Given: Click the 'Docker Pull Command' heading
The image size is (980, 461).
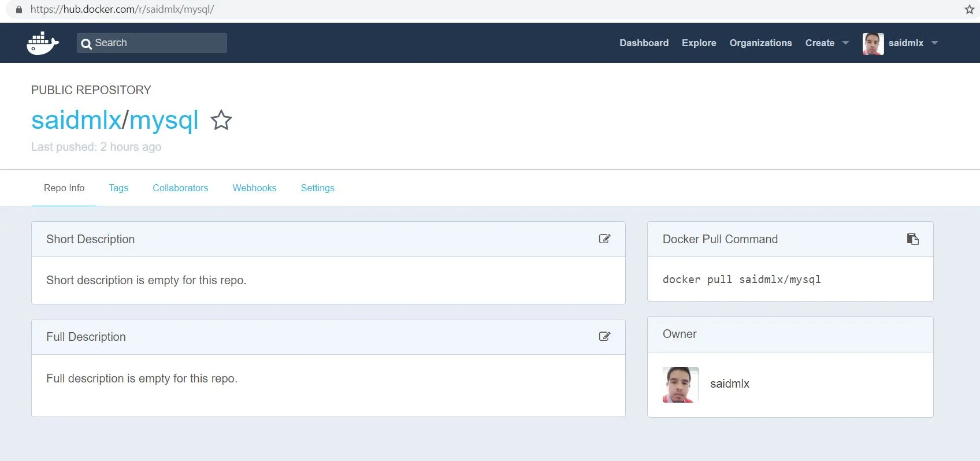Looking at the screenshot, I should tap(720, 239).
